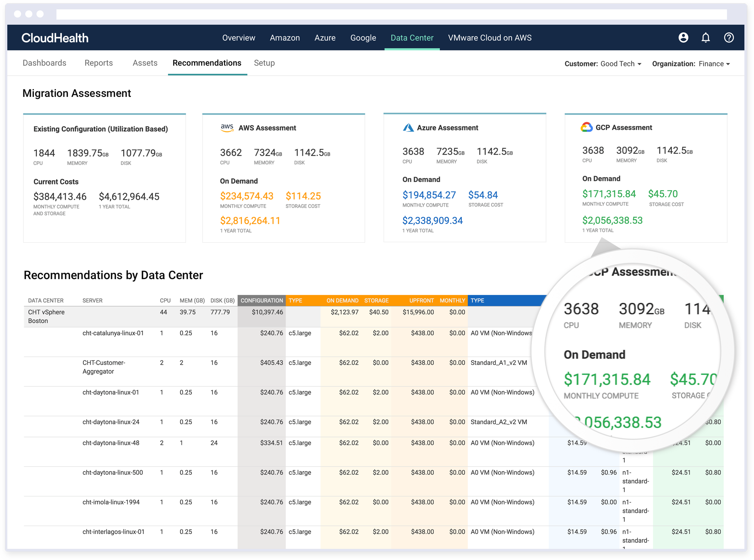Click the CloudHealth logo
Screen dimensions: 754x560
(55, 38)
